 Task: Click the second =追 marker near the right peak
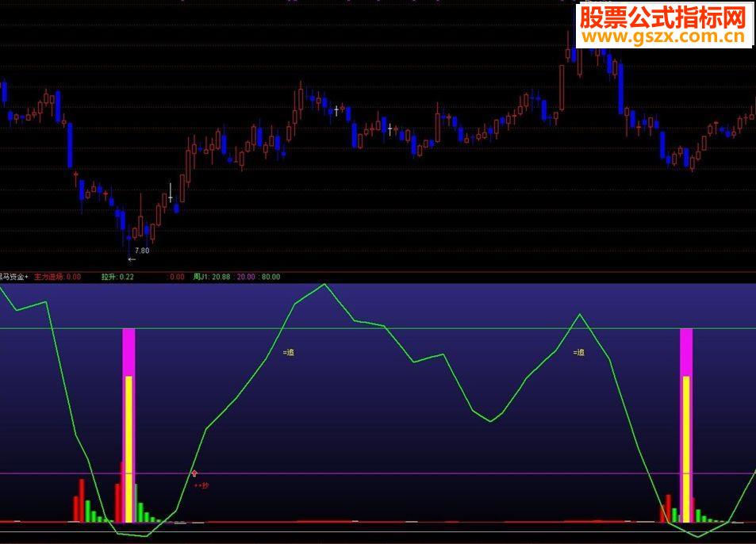pos(579,353)
